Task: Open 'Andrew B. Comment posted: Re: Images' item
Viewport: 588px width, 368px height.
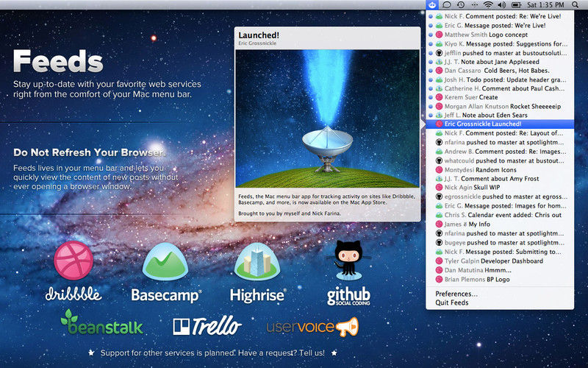Action: pyautogui.click(x=500, y=152)
